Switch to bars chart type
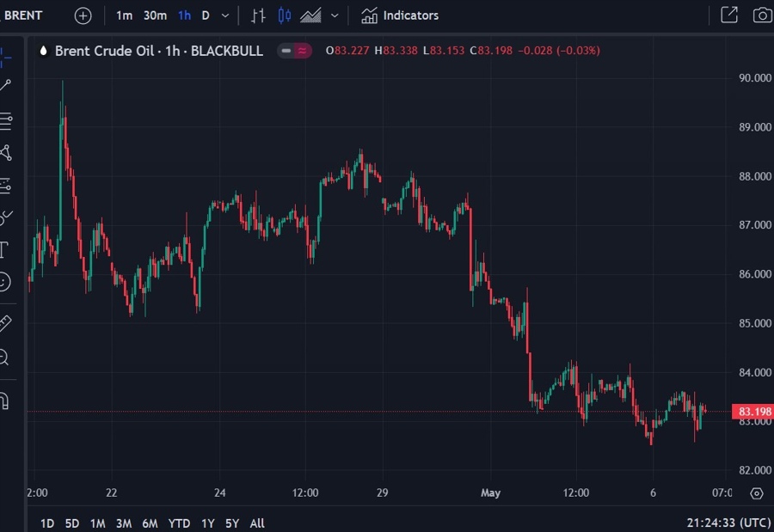 [258, 15]
